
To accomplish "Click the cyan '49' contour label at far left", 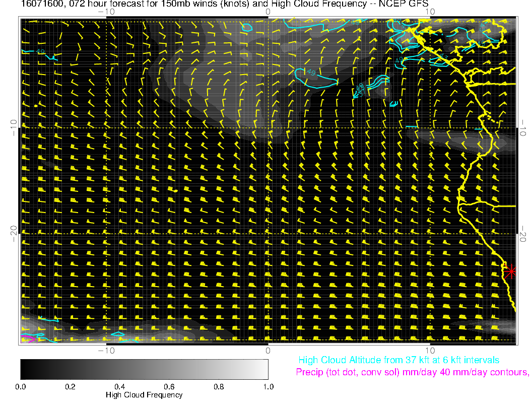I will coord(40,51).
